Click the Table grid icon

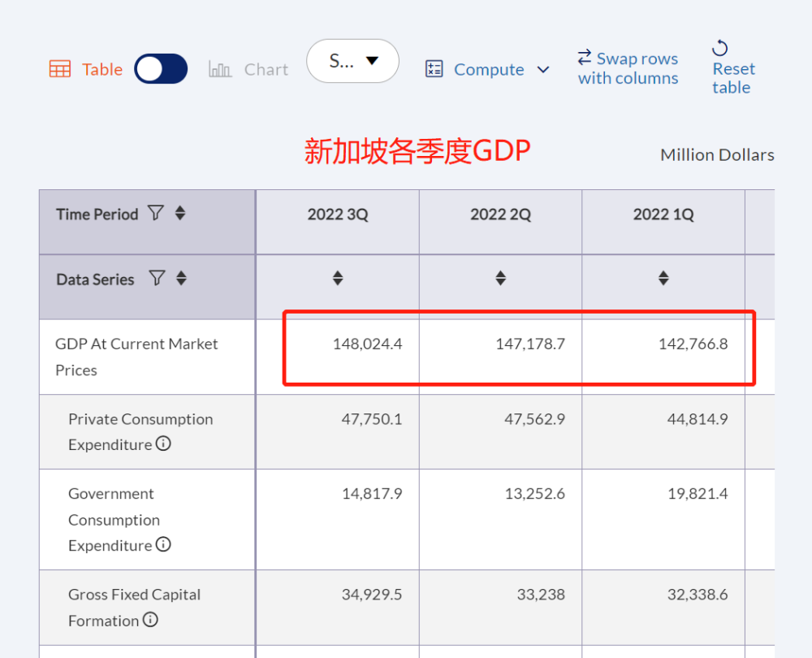(x=59, y=69)
